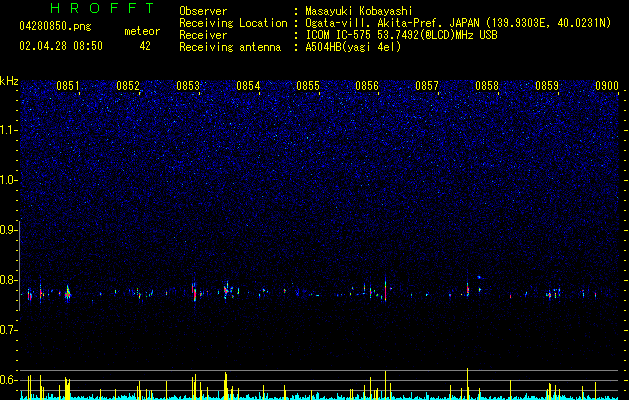The image size is (629, 400).
Task: Click the tallest yellow intensity spike near 0858
Action: click(x=467, y=384)
